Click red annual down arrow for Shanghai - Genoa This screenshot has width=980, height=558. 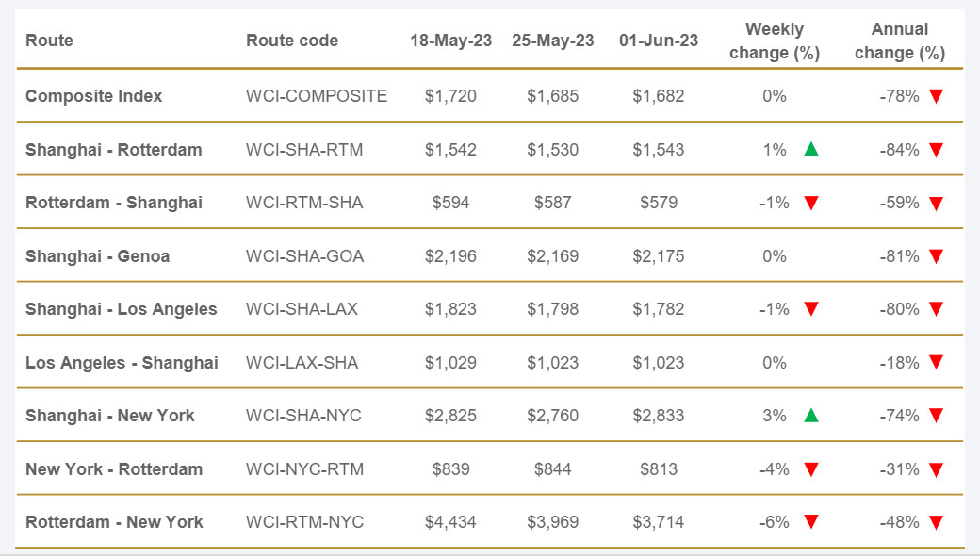coord(936,256)
